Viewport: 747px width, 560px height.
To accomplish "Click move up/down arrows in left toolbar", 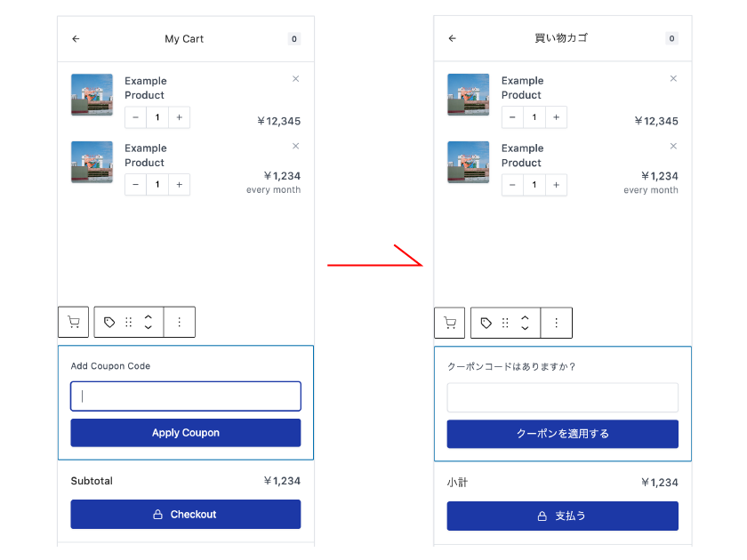I will [x=149, y=323].
